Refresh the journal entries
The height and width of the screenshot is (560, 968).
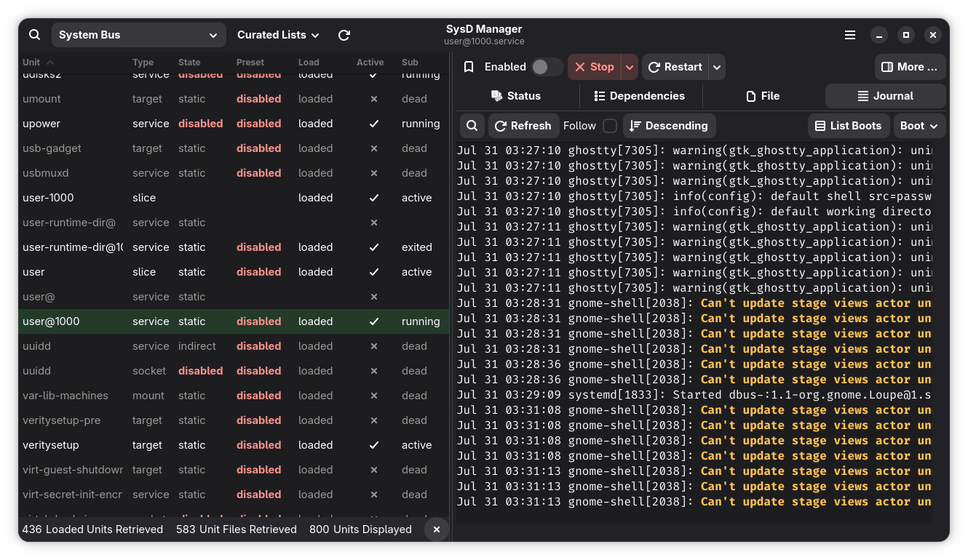coord(524,126)
